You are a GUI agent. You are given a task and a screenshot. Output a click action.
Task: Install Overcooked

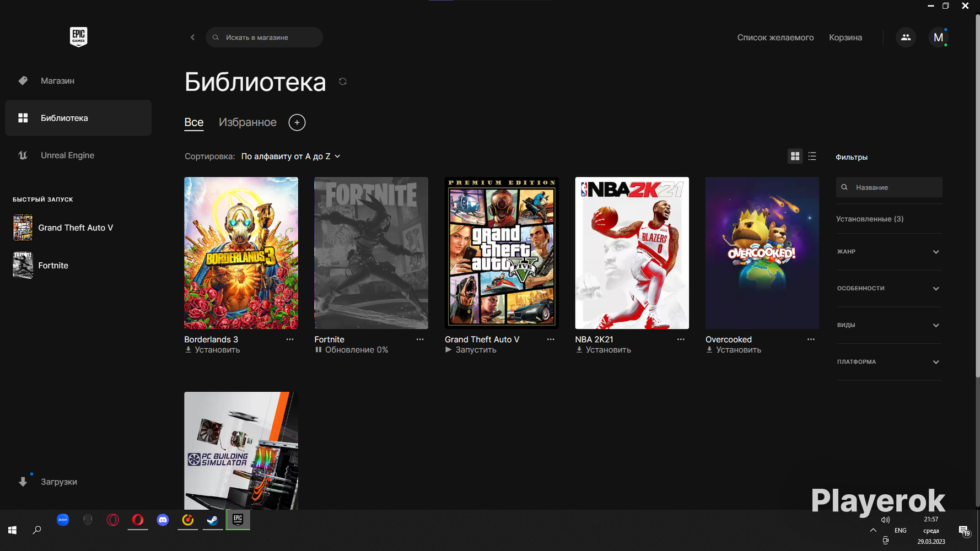(x=733, y=350)
